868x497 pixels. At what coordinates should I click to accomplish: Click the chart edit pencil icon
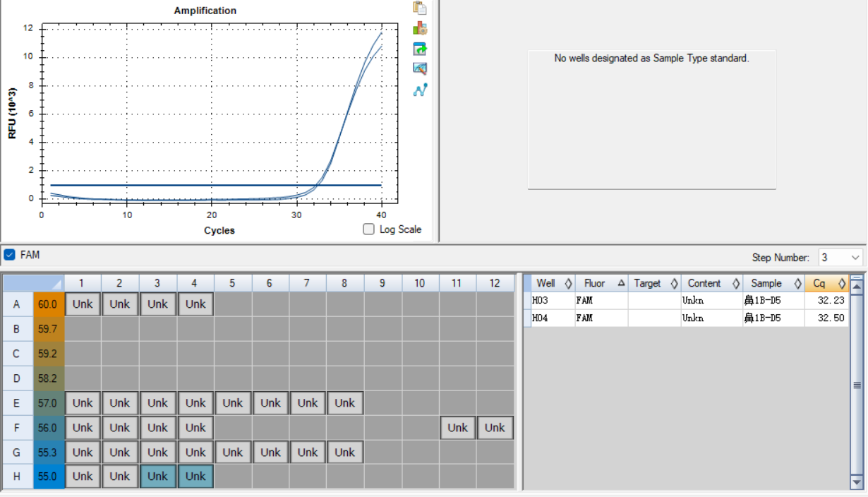(x=420, y=69)
